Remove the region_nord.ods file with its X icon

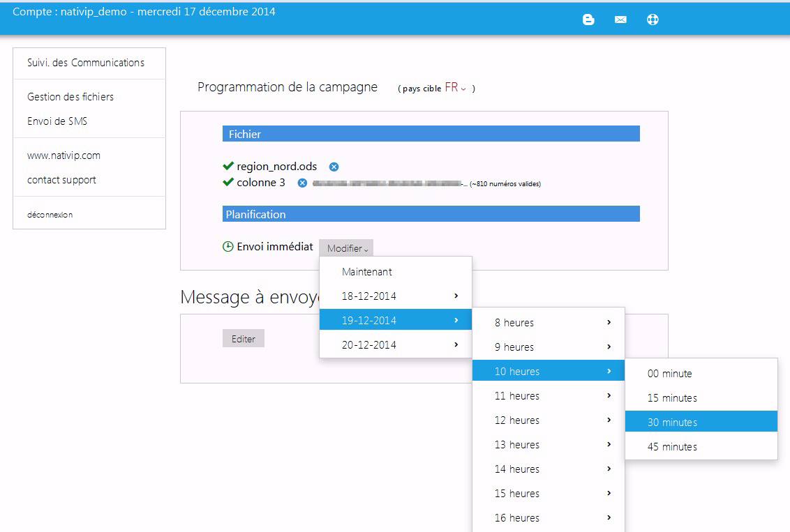click(334, 167)
